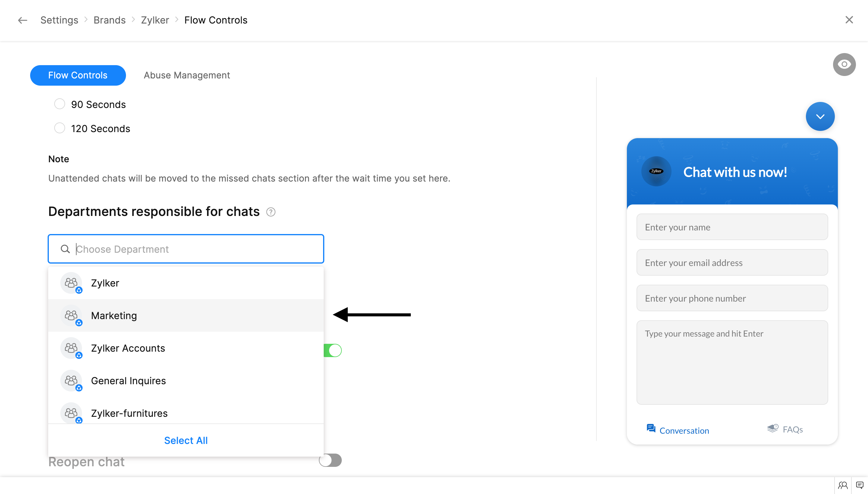The height and width of the screenshot is (494, 868).
Task: Pick General Inquires department option
Action: tap(128, 381)
